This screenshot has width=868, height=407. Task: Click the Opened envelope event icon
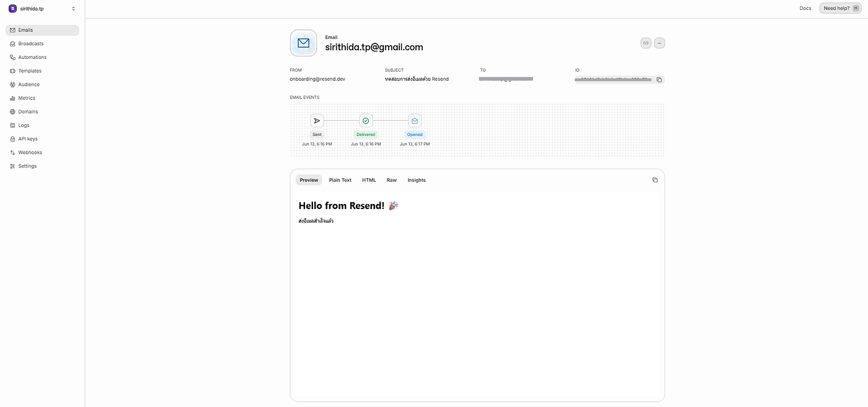pos(415,121)
